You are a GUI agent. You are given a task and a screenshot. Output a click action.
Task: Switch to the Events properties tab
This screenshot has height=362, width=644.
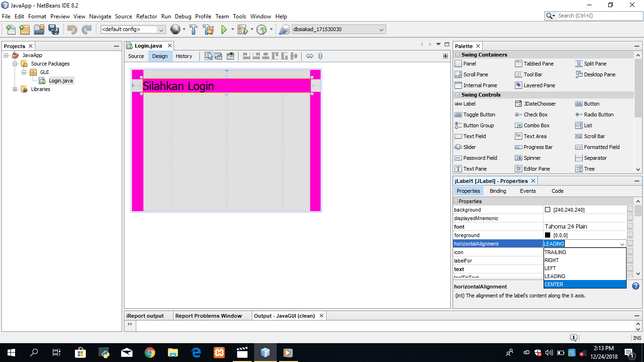(528, 191)
